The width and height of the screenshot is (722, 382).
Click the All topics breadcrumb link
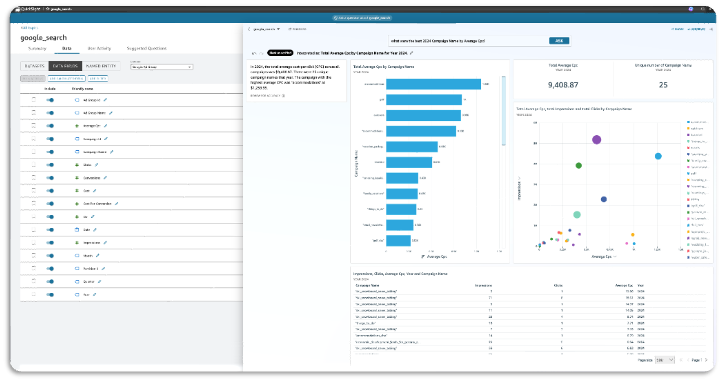(29, 28)
